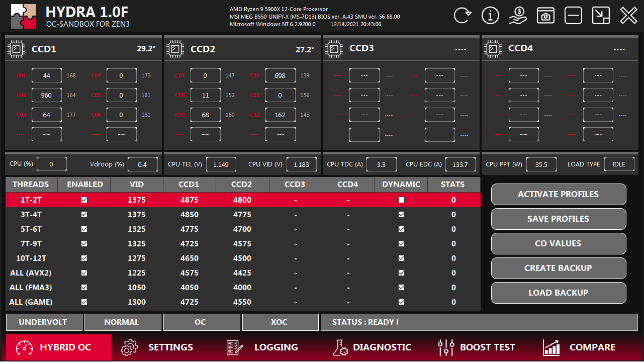Image resolution: width=644 pixels, height=362 pixels.
Task: Select the C10 field showing 698
Action: point(281,76)
